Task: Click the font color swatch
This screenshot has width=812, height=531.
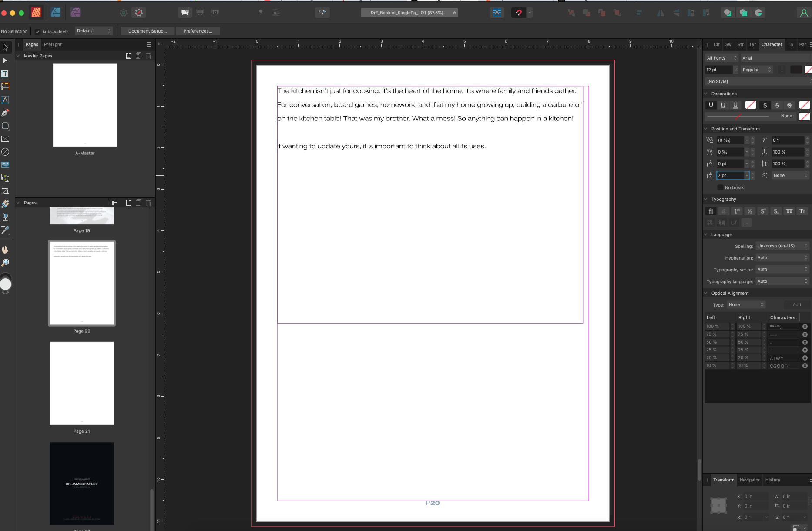Action: click(797, 70)
